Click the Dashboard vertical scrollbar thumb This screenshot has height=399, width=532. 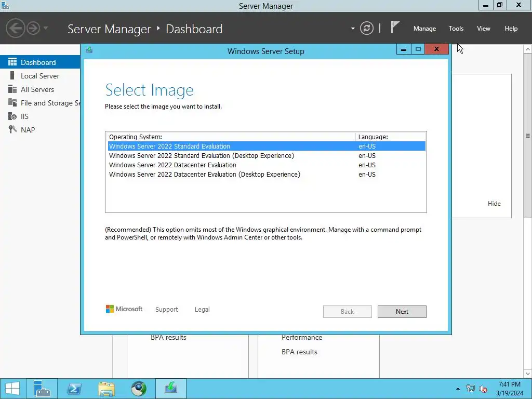[528, 136]
